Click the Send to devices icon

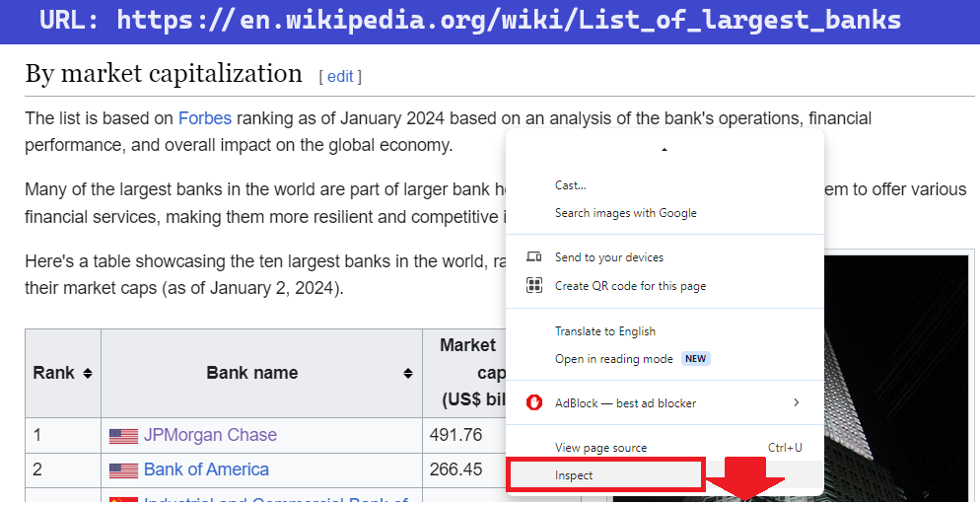[x=533, y=256]
